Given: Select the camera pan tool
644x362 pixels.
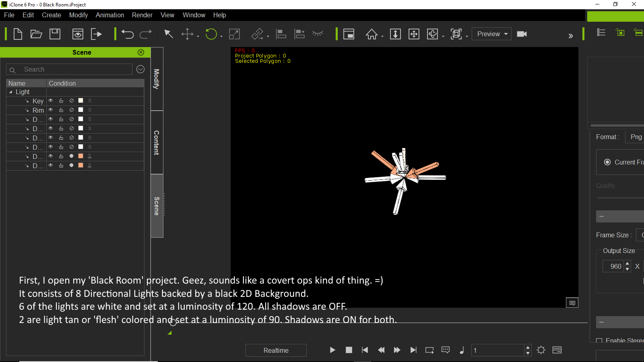Looking at the screenshot, I should (414, 34).
